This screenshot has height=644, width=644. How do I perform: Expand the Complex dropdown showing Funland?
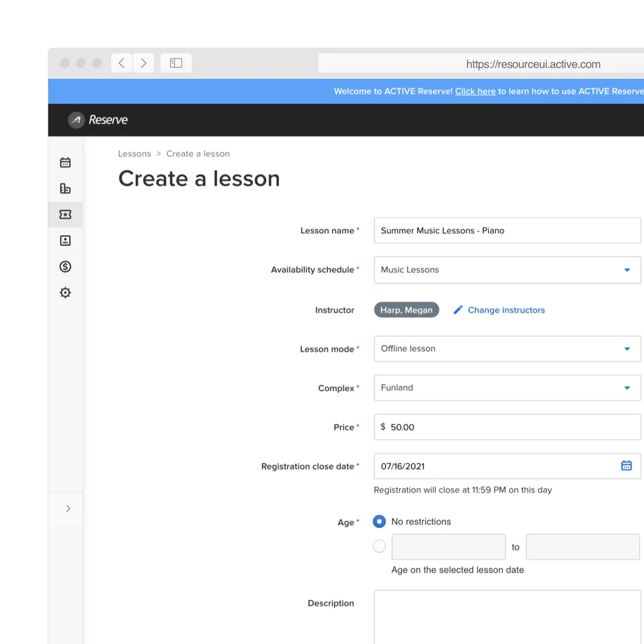tap(507, 388)
